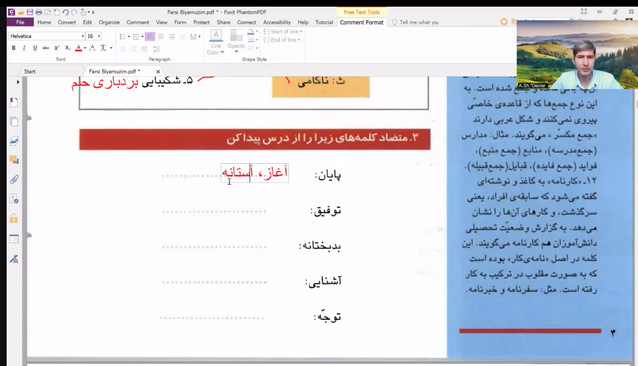The width and height of the screenshot is (638, 366).
Task: Open the attachments paperclip panel
Action: [14, 179]
